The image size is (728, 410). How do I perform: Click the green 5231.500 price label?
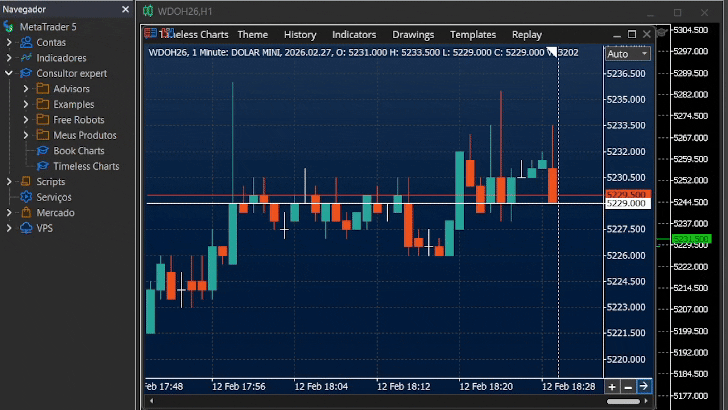click(x=691, y=239)
